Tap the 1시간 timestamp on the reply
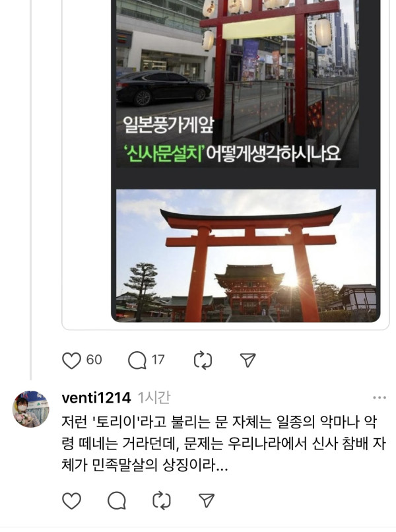Screen dimensions: 396x532 click(154, 397)
